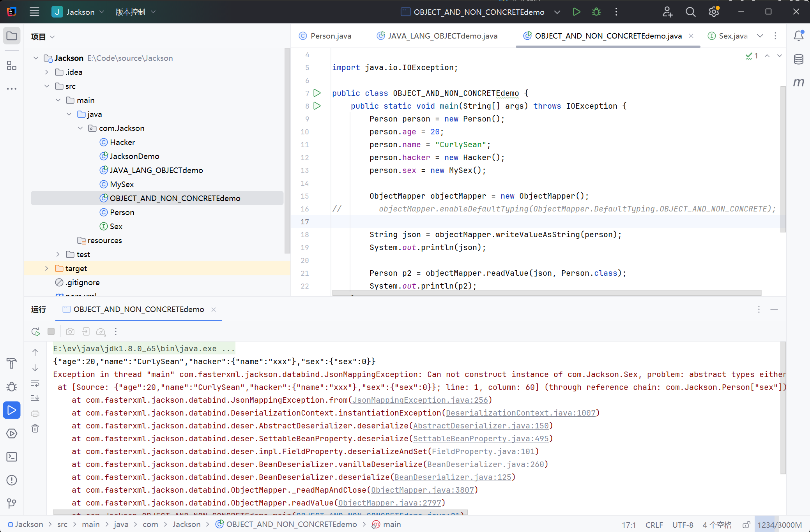Run main method gutter arrow line 8
The image size is (810, 532).
(317, 106)
